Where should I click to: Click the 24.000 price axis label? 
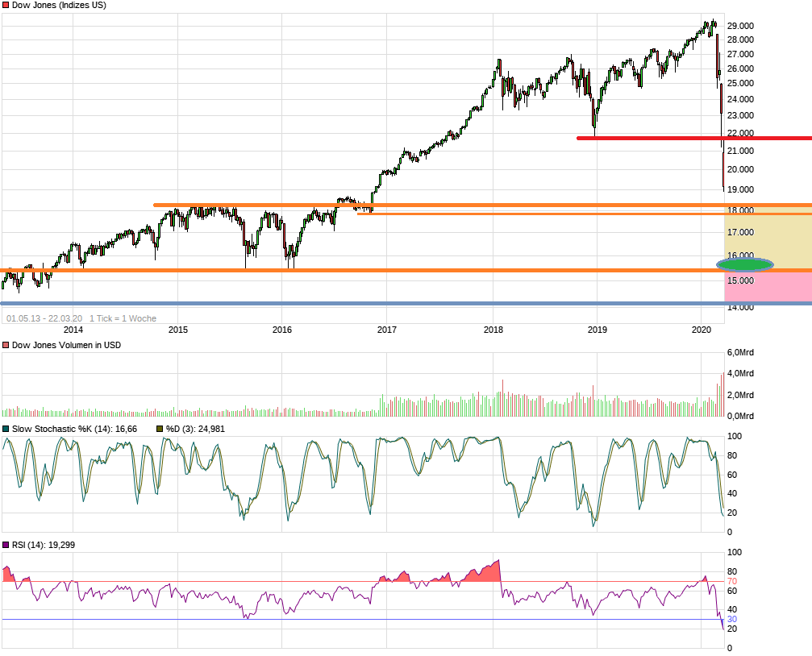click(x=740, y=99)
